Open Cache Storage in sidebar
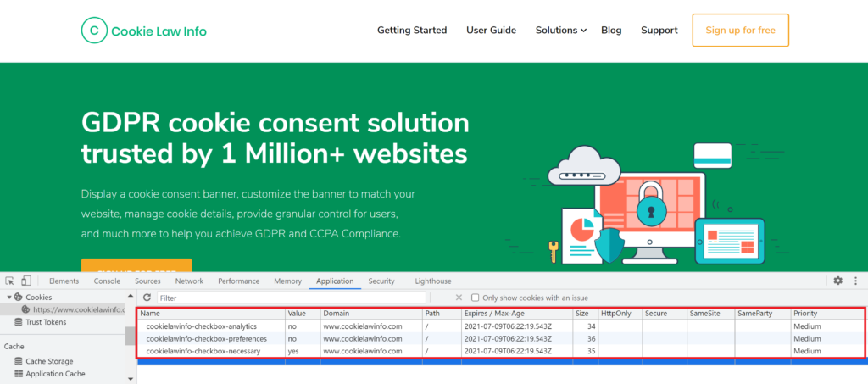The width and height of the screenshot is (868, 384). click(49, 361)
